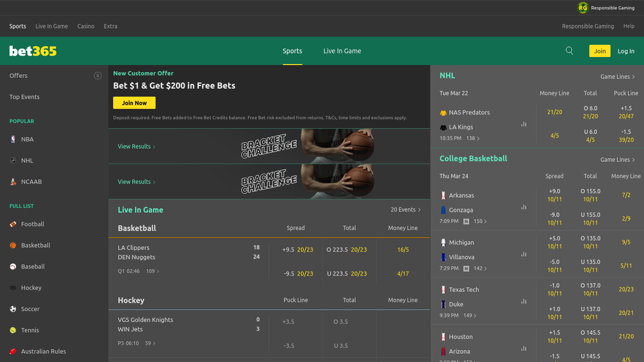This screenshot has width=644, height=362.
Task: Open stats chart icon for Houston vs Arizona
Action: tap(524, 348)
